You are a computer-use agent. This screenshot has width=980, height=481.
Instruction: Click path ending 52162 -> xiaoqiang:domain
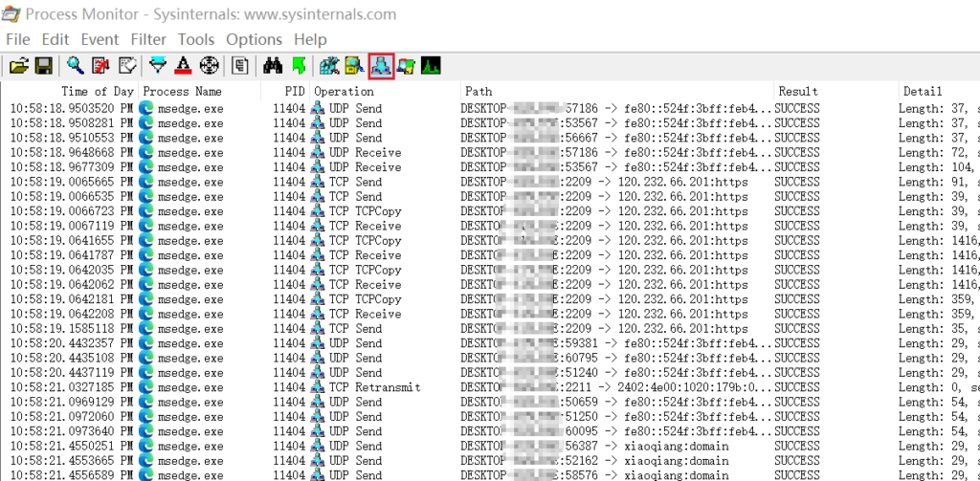(594, 460)
